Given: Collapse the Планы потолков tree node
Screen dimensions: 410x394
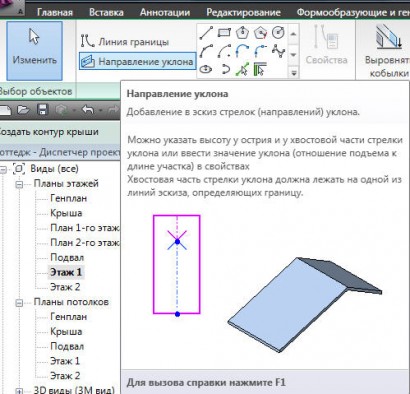Looking at the screenshot, I should (x=19, y=303).
